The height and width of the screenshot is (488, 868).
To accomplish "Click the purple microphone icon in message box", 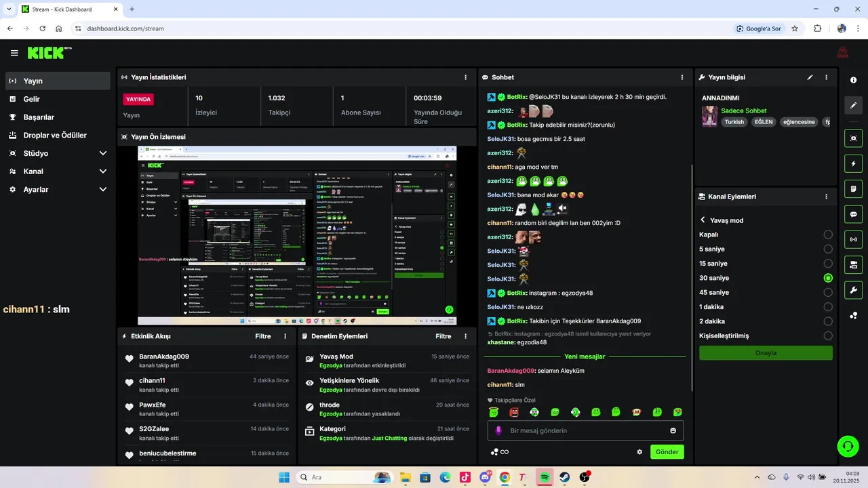I will [498, 430].
